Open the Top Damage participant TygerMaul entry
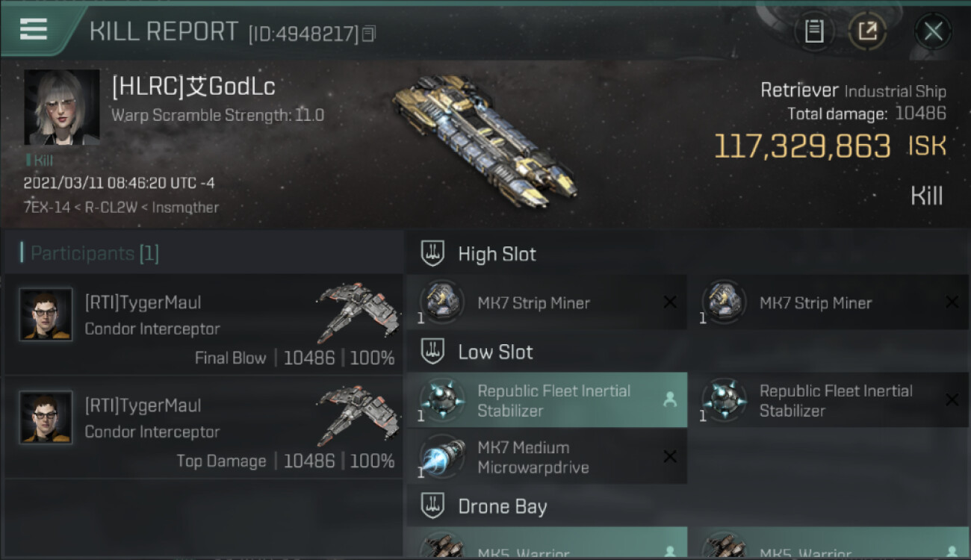Screen dimensions: 971x560 (203, 427)
